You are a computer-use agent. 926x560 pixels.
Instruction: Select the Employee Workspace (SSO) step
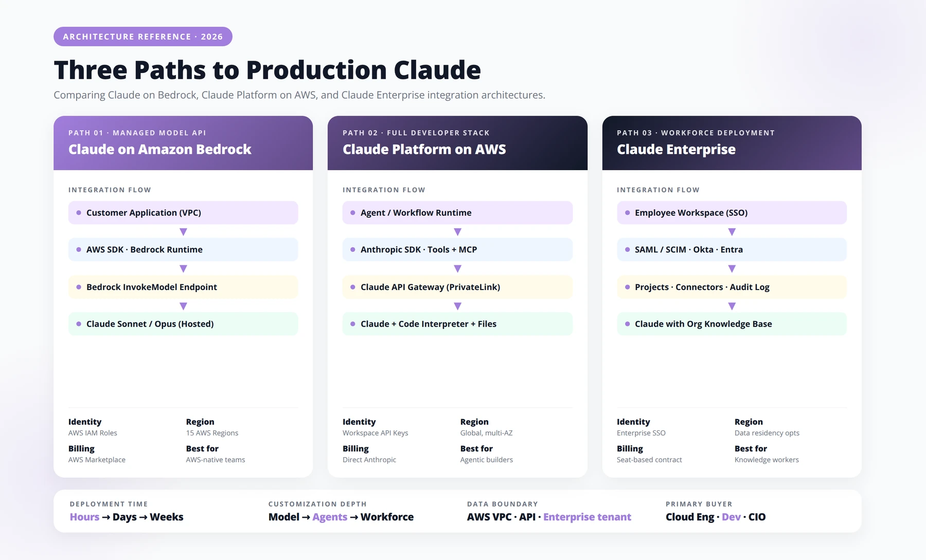[x=732, y=213]
